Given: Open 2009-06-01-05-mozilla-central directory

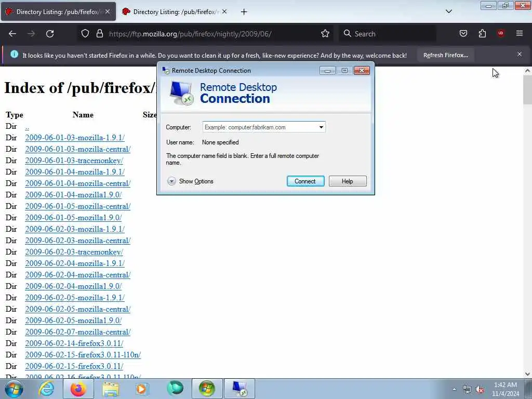Looking at the screenshot, I should click(x=78, y=206).
